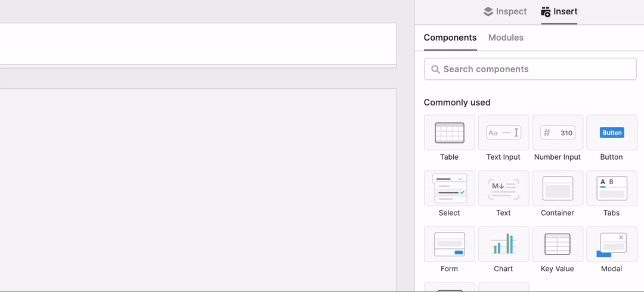Select the Number Input component icon
Viewport: 644px width, 292px height.
558,133
